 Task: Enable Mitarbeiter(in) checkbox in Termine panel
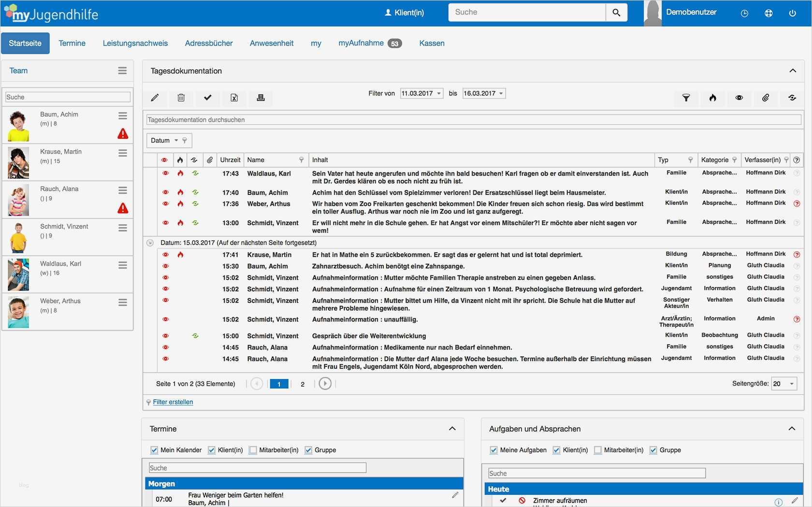click(253, 450)
